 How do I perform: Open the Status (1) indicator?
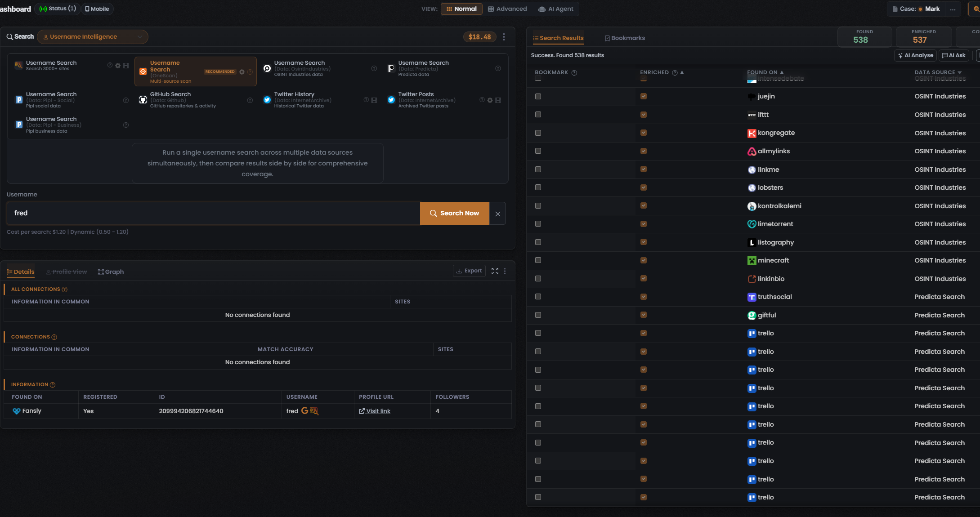[x=58, y=9]
